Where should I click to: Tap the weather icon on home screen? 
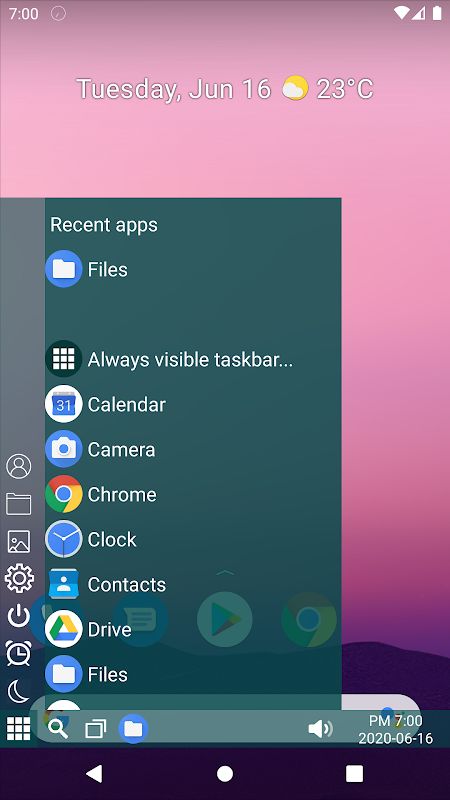(x=296, y=88)
